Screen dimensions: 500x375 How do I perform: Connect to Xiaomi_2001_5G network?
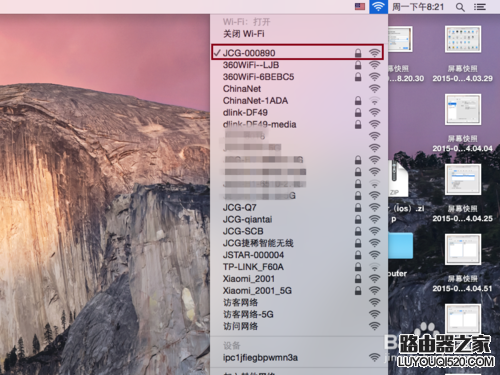point(299,291)
